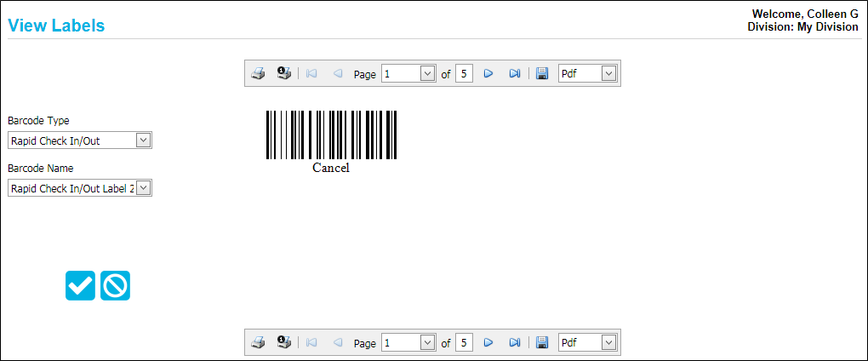Click the 'Barcode Name' label
The height and width of the screenshot is (361, 868).
[x=40, y=168]
